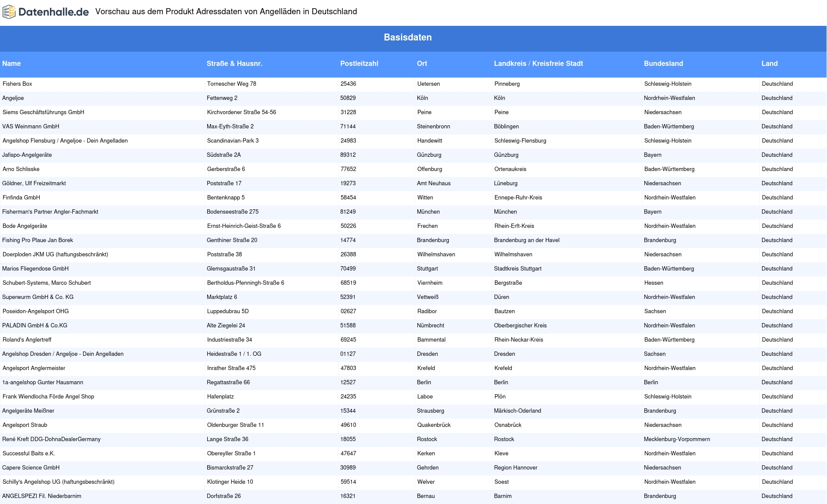The width and height of the screenshot is (827, 504).
Task: Click Regattastraße 66 address cell
Action: tap(228, 383)
